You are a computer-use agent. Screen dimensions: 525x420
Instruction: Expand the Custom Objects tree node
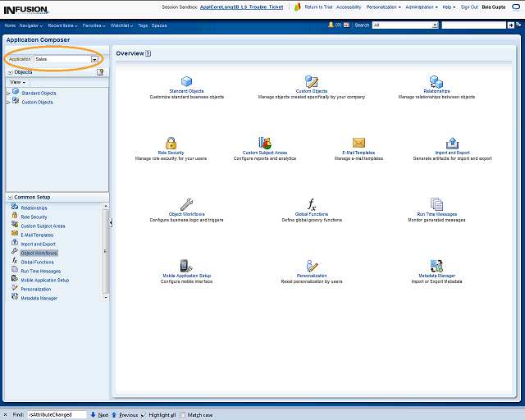click(8, 103)
